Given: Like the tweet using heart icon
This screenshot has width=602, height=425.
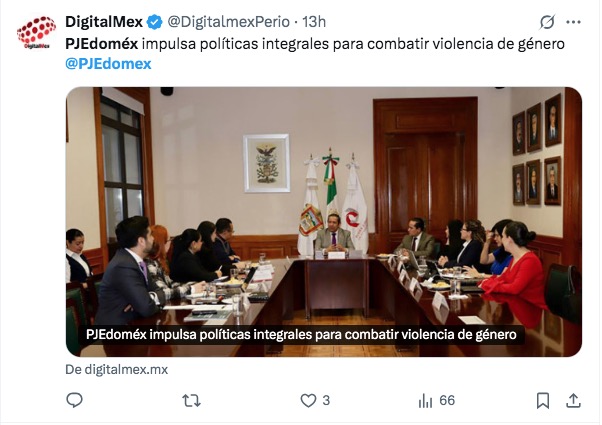Looking at the screenshot, I should [308, 401].
